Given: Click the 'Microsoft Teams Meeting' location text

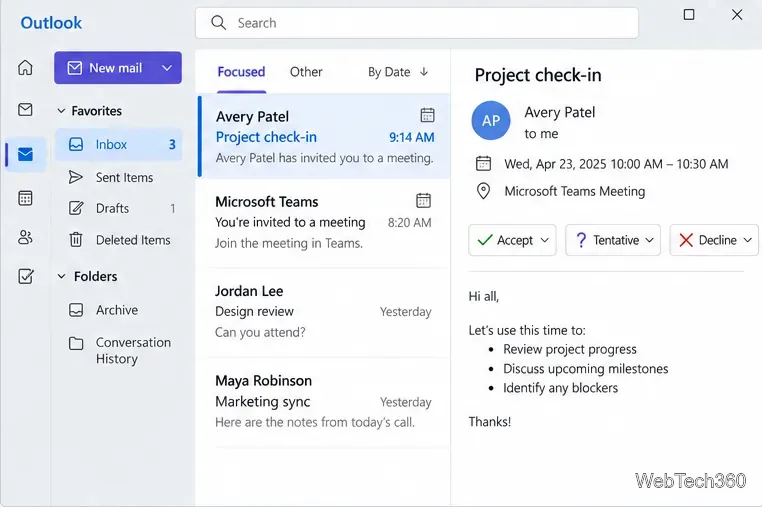Looking at the screenshot, I should (574, 192).
